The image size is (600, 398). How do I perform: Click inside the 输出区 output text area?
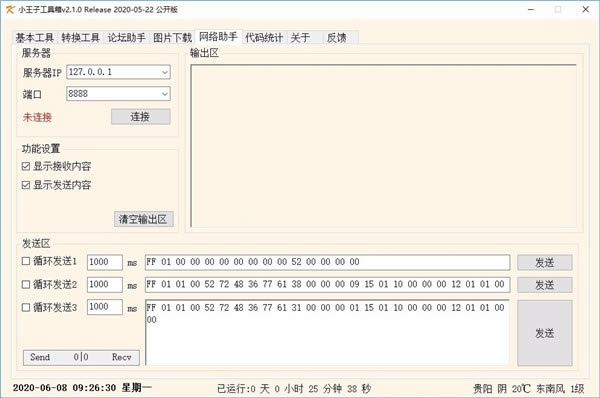(383, 146)
